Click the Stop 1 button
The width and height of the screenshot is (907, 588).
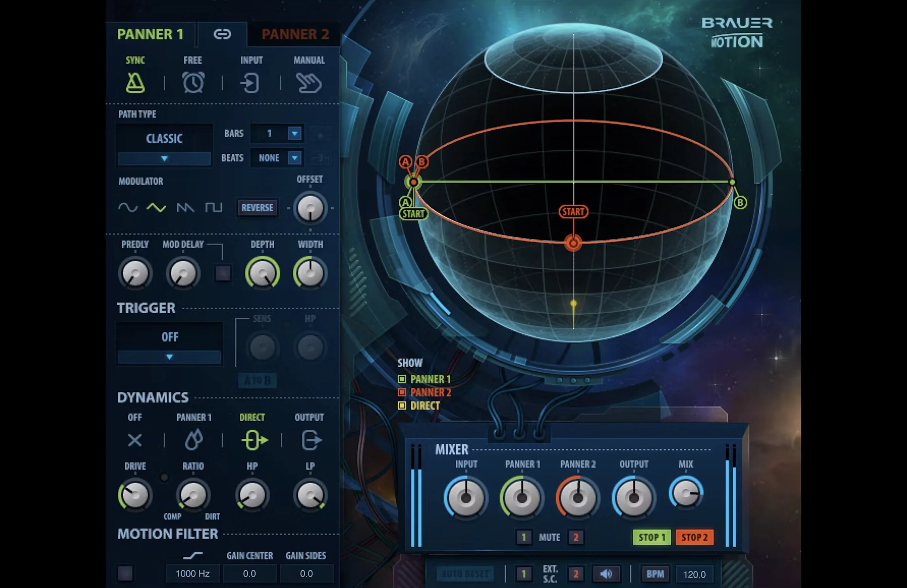[652, 537]
